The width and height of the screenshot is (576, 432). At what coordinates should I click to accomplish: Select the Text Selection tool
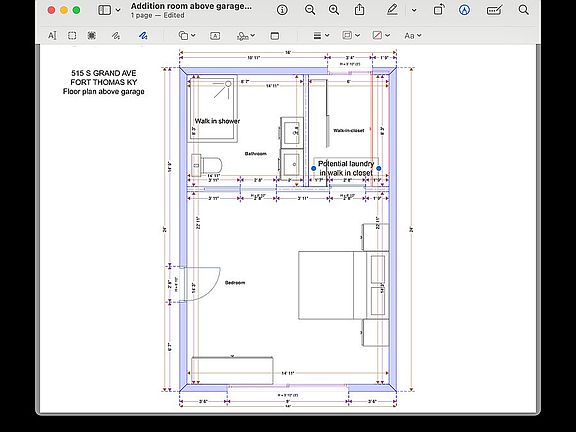(x=52, y=36)
